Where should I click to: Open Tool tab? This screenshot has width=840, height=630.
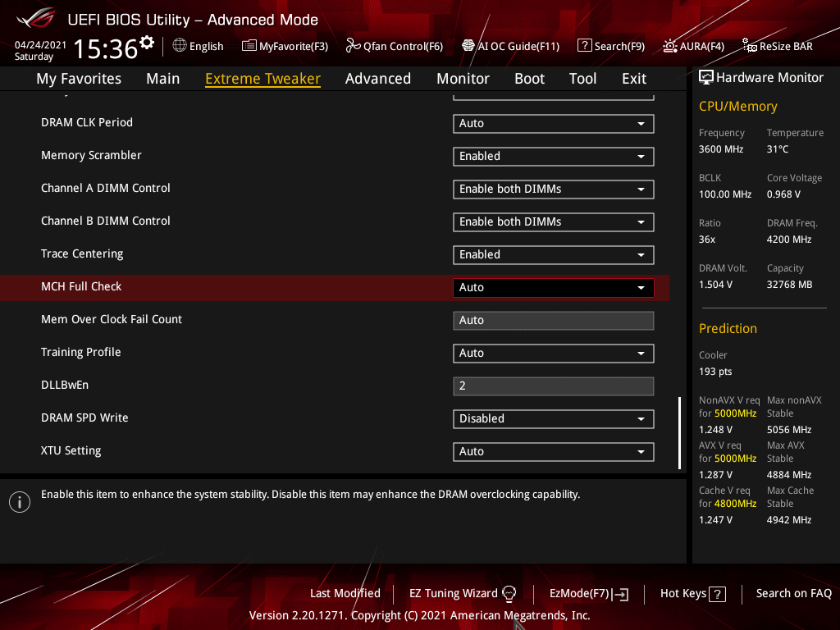583,79
